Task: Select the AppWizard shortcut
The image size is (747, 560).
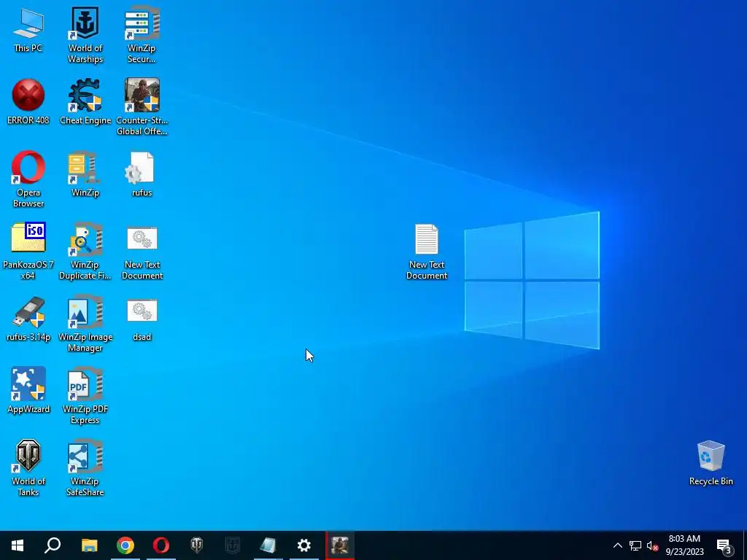Action: point(28,391)
